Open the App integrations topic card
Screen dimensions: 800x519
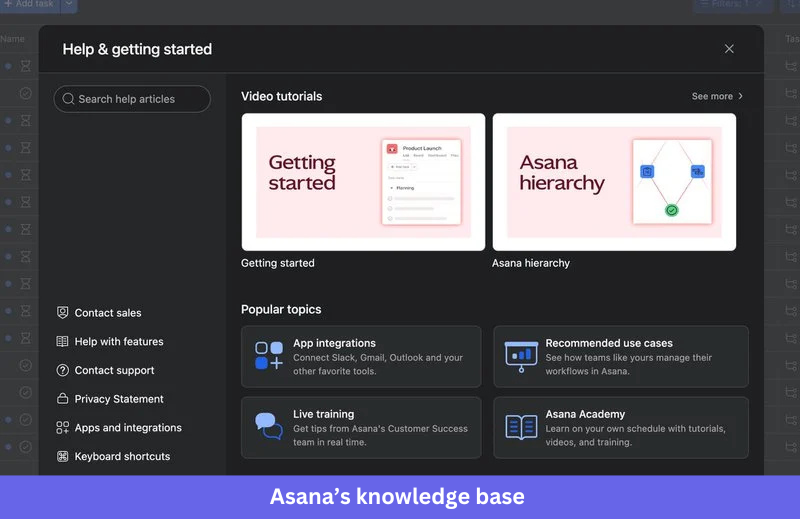[x=361, y=357]
